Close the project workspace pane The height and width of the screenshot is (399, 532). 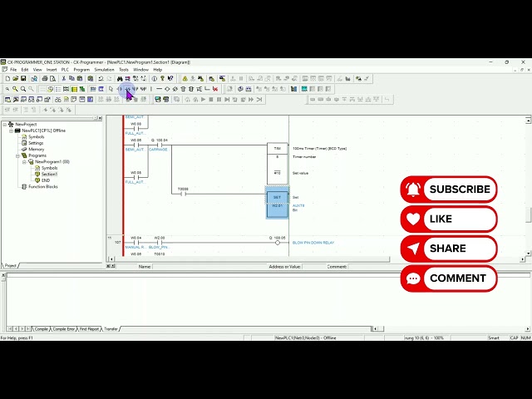point(100,118)
